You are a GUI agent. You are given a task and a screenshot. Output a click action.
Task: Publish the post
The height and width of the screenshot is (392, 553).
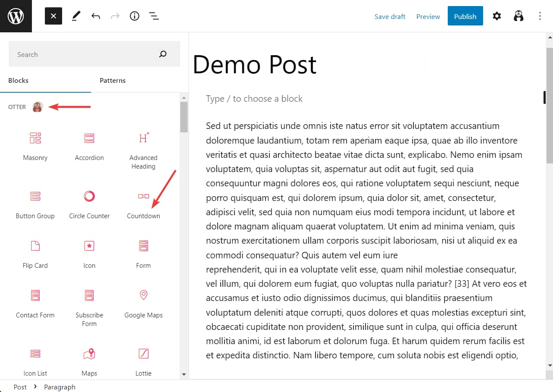tap(465, 16)
